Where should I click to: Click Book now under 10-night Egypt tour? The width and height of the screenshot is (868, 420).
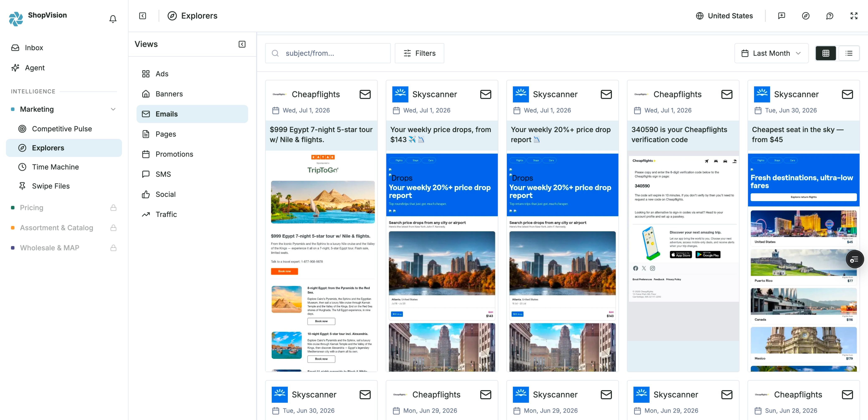[321, 359]
